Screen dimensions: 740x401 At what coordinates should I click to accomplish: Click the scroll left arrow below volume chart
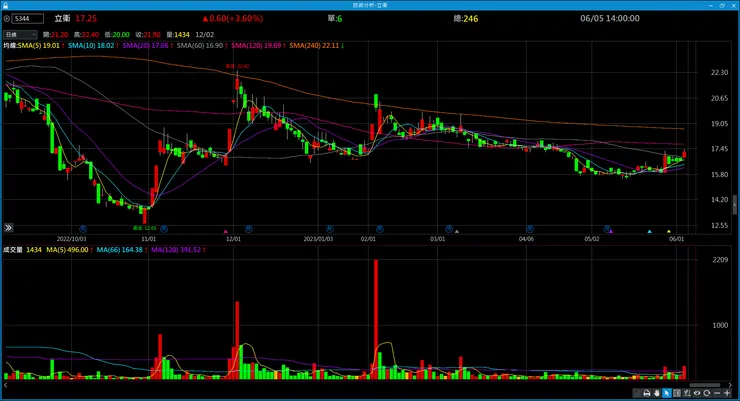(6, 385)
